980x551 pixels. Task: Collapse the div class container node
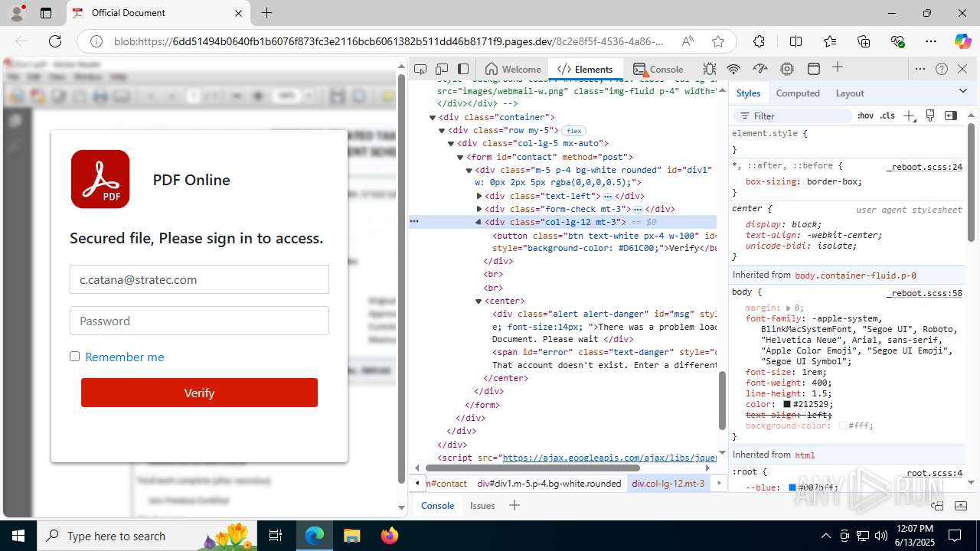433,118
